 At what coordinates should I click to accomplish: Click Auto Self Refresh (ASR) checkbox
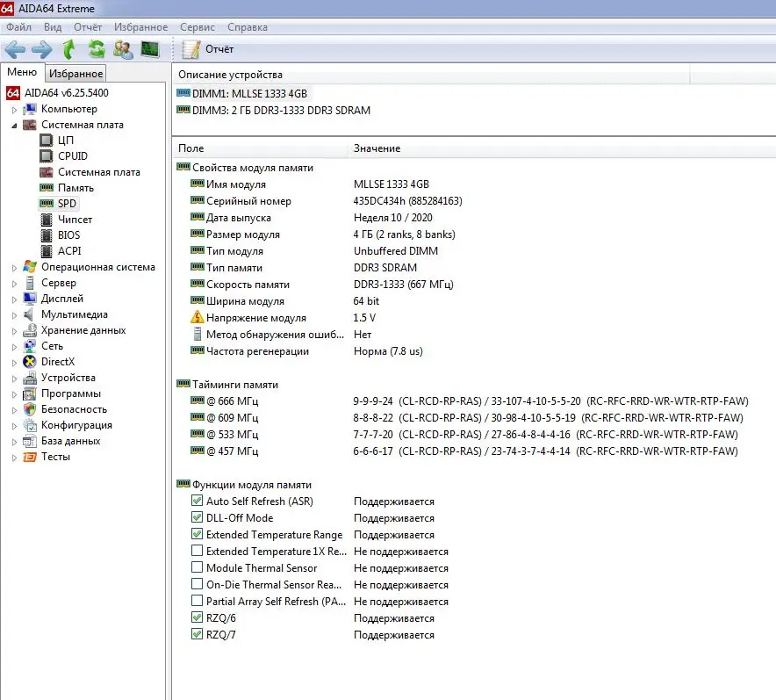click(x=197, y=501)
